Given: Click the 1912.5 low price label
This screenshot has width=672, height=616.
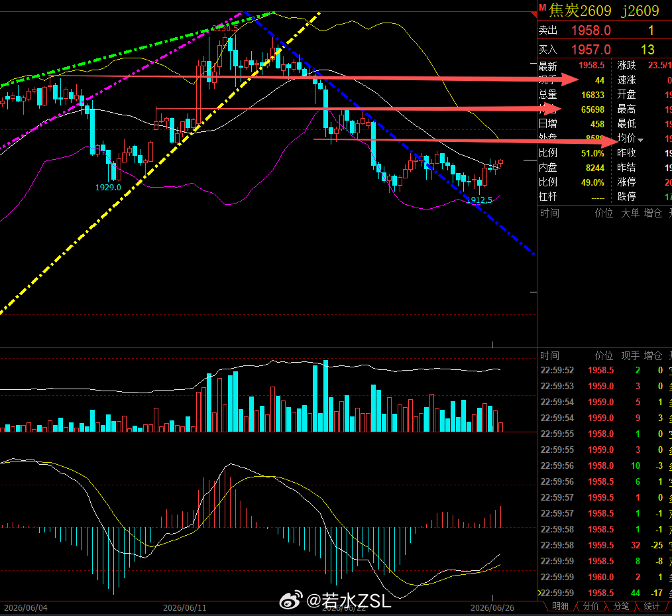Looking at the screenshot, I should (480, 200).
